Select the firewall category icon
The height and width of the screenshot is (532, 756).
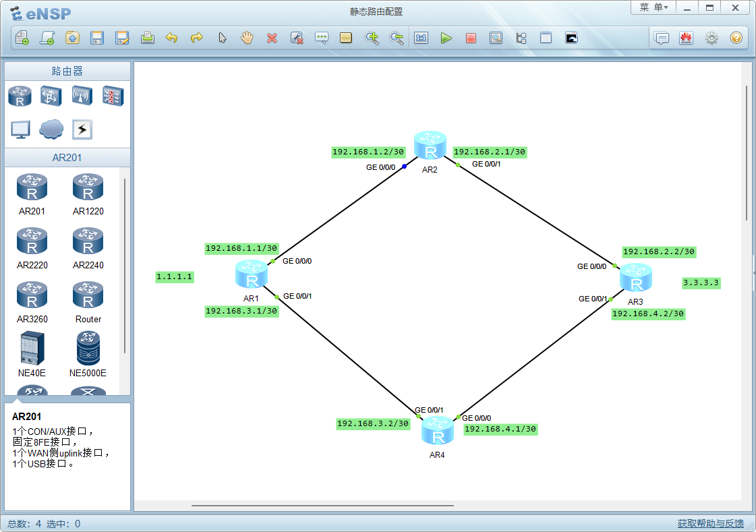click(113, 96)
